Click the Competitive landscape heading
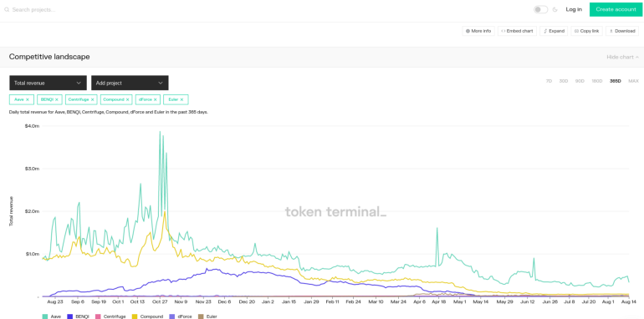 pyautogui.click(x=49, y=57)
